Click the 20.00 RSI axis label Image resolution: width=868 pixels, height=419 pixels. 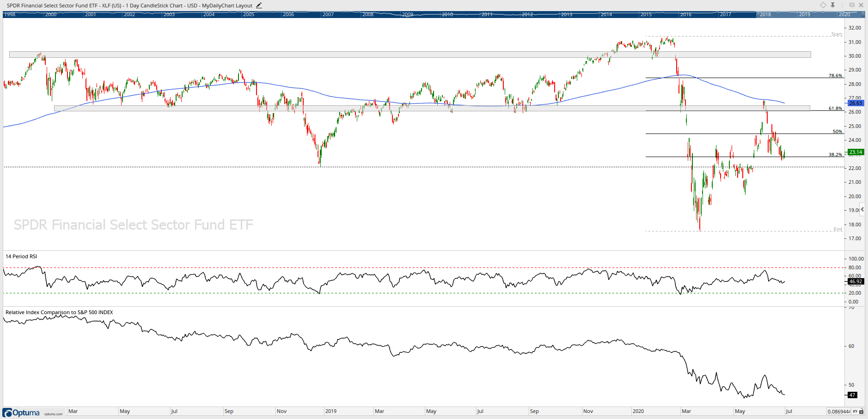coord(855,293)
